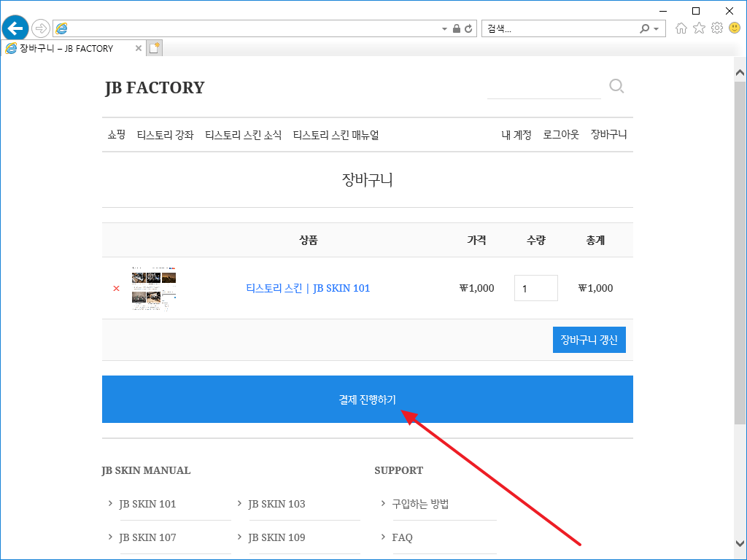Click the Internet Explorer icon in address bar
Viewport: 747px width, 560px height.
pos(61,28)
